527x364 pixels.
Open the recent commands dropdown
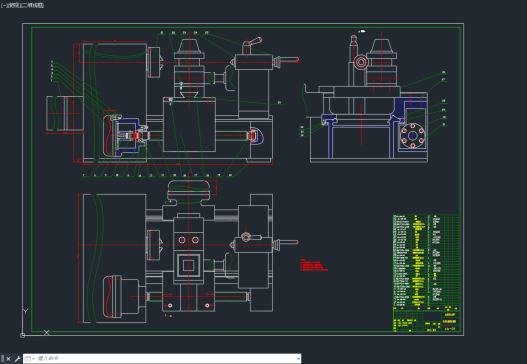coord(30,359)
